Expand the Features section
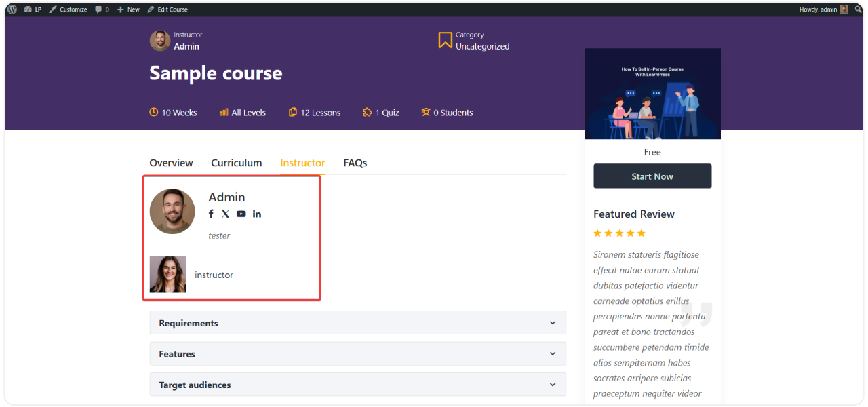 click(x=357, y=354)
